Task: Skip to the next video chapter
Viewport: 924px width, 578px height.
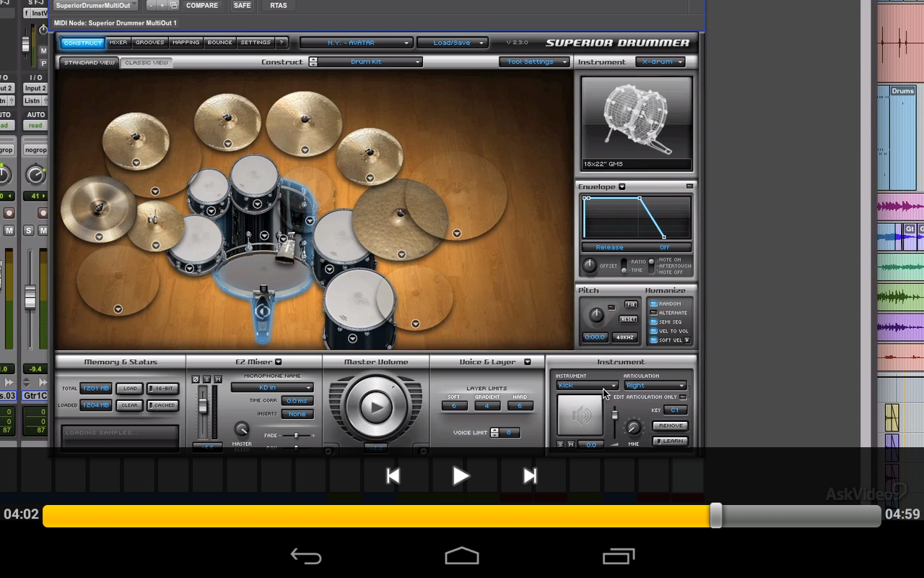Action: click(x=530, y=475)
